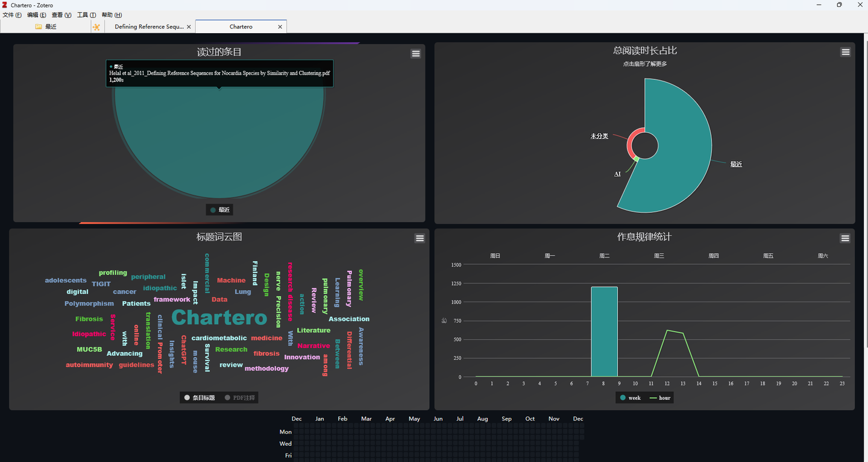The image size is (868, 462).
Task: Click the word methodology in the word cloud
Action: [x=266, y=369]
